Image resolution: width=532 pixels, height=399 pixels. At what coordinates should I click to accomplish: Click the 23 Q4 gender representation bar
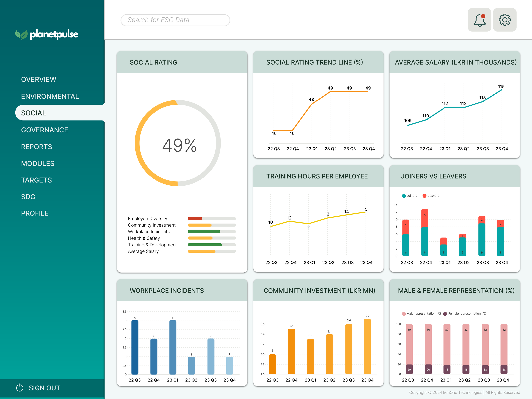tap(504, 349)
